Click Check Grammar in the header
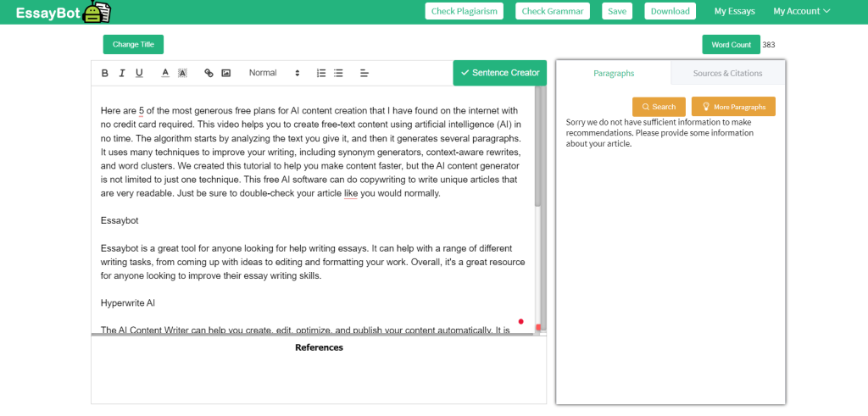The width and height of the screenshot is (868, 416). point(553,11)
